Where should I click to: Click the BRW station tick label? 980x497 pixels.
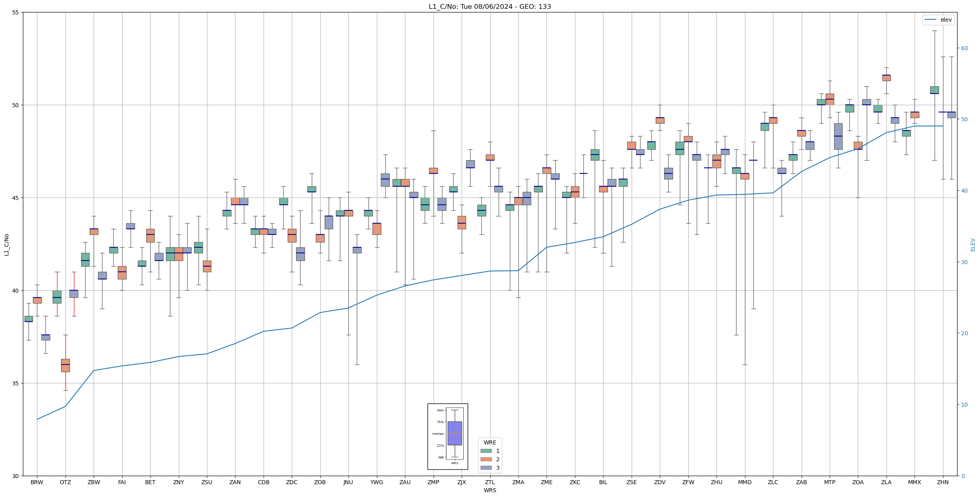coord(37,482)
